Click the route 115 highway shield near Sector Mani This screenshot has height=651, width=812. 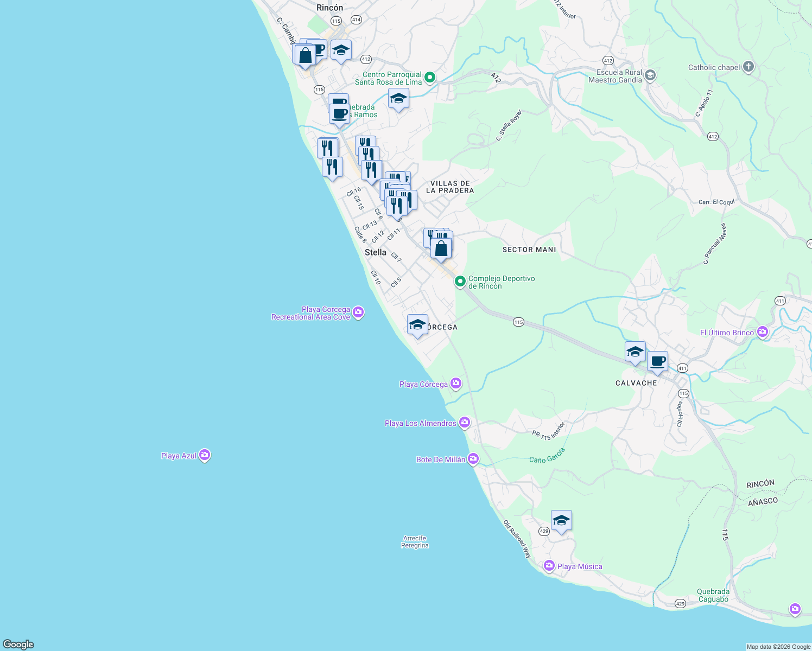point(518,321)
